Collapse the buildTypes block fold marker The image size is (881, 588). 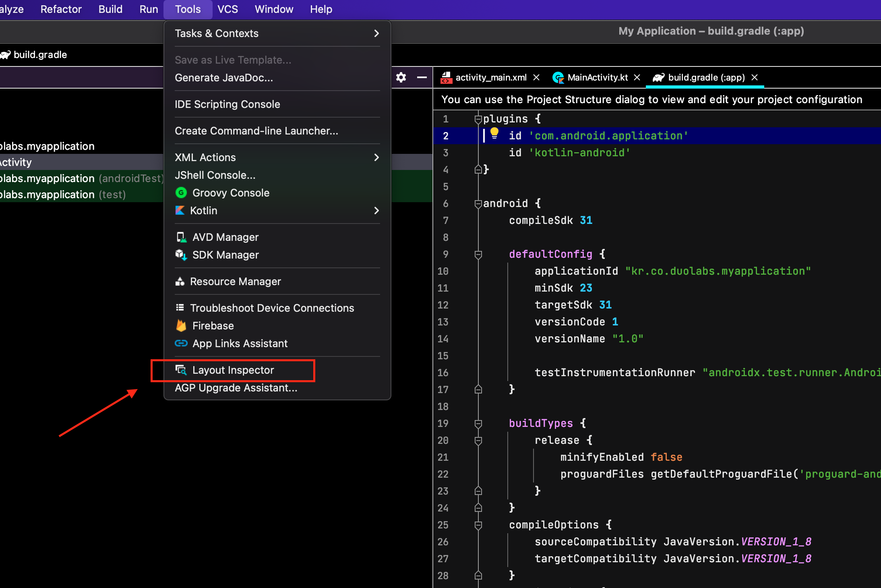478,423
